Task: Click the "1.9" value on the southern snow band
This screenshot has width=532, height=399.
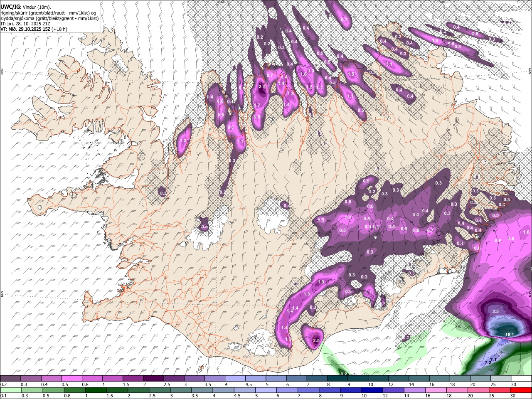Action: (320, 282)
